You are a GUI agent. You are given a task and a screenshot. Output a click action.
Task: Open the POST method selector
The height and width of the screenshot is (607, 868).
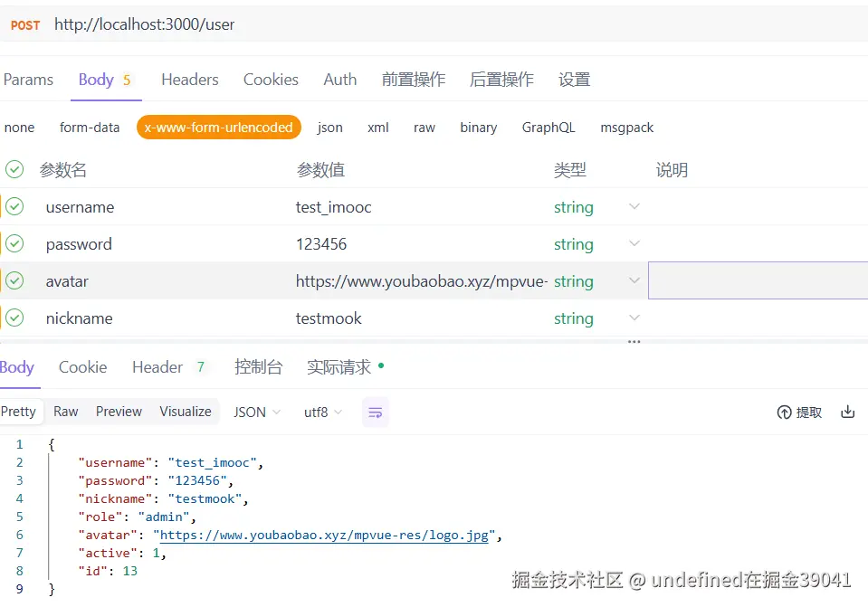[x=25, y=25]
